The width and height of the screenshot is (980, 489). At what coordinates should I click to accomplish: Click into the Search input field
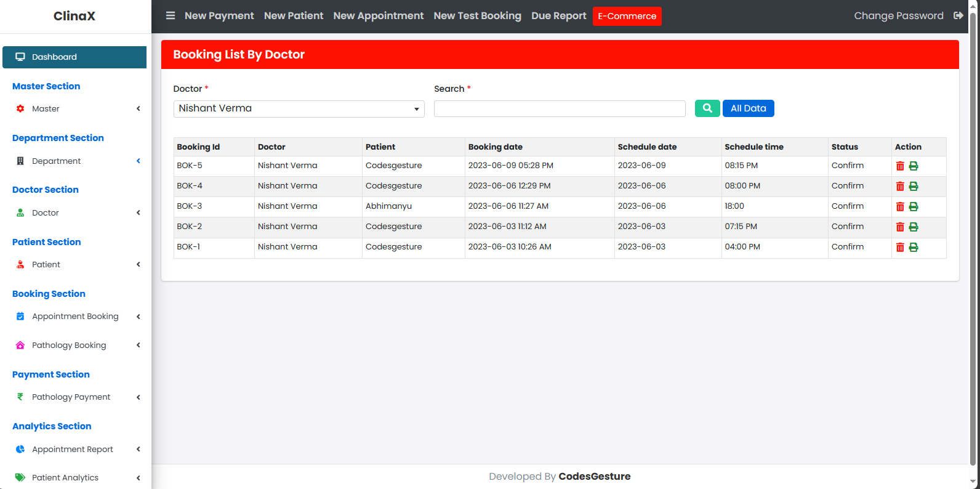click(560, 108)
